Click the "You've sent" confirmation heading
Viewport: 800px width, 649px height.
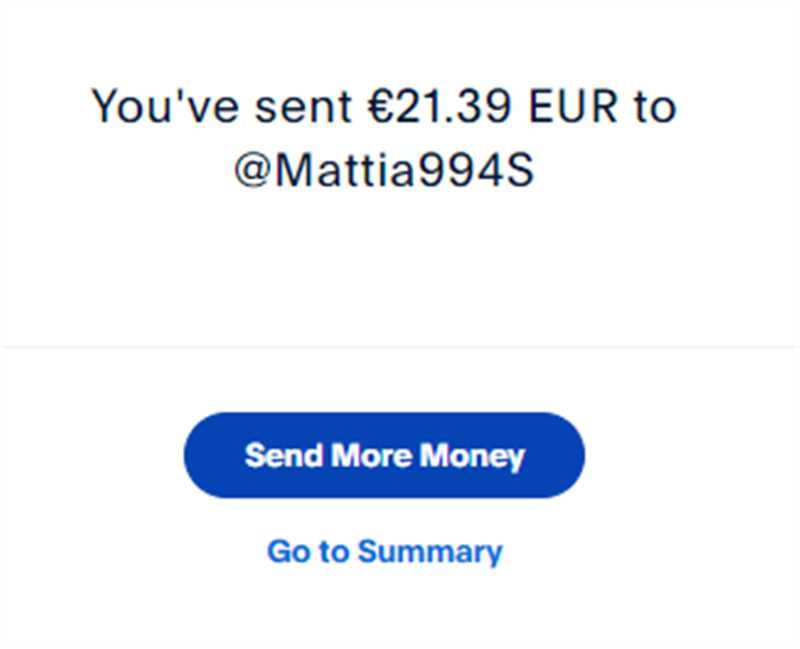(x=384, y=138)
